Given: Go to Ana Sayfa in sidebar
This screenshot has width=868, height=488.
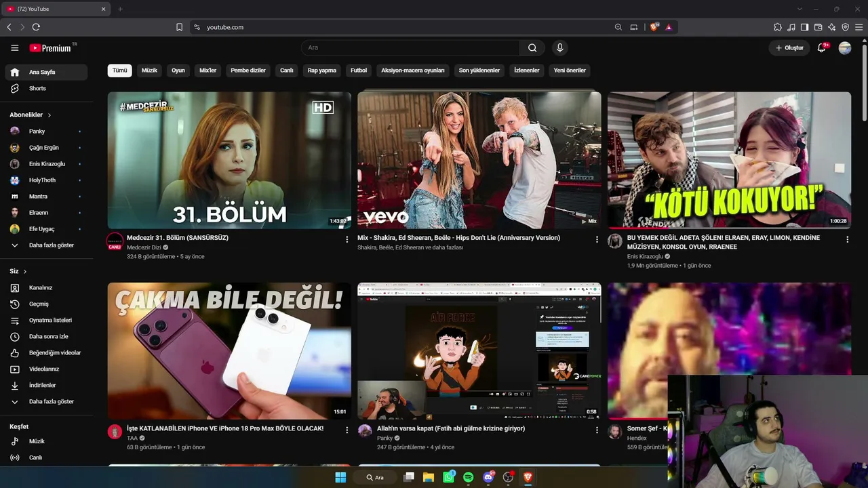Looking at the screenshot, I should [x=46, y=72].
